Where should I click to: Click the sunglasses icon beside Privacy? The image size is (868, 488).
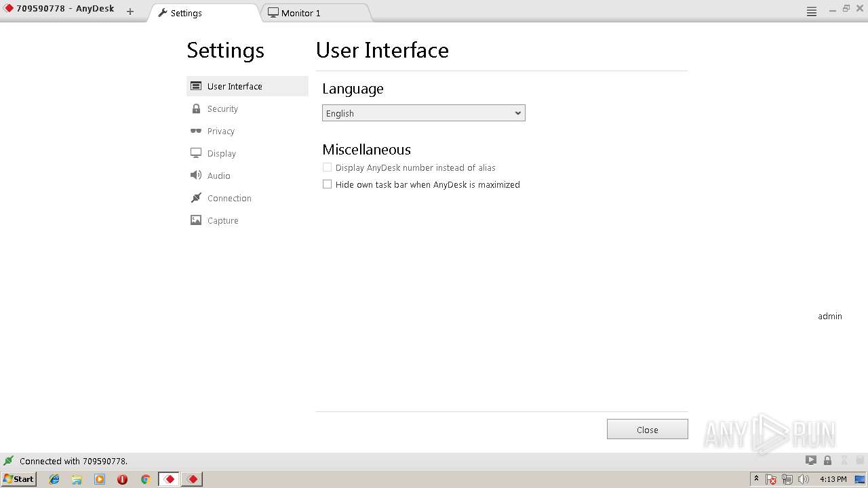(196, 131)
